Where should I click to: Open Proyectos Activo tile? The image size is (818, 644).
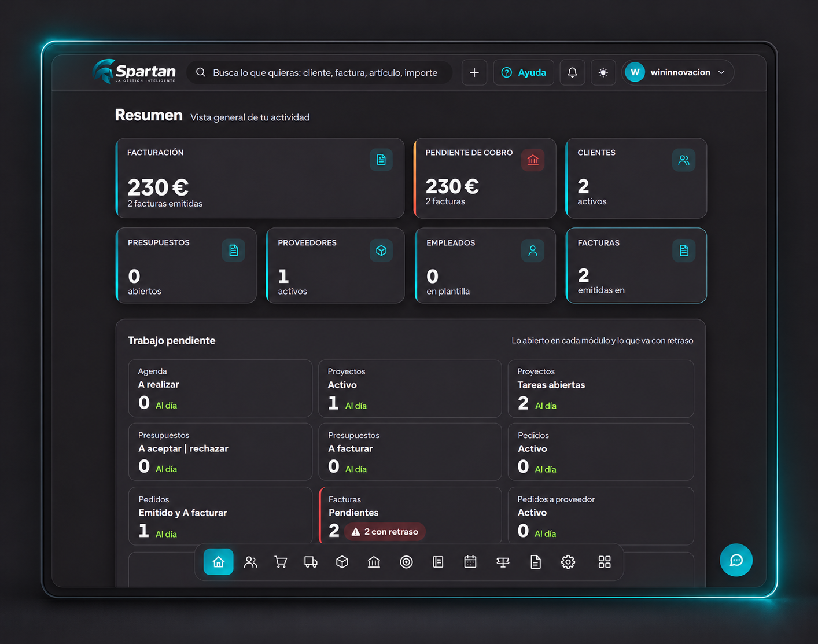[x=410, y=389]
